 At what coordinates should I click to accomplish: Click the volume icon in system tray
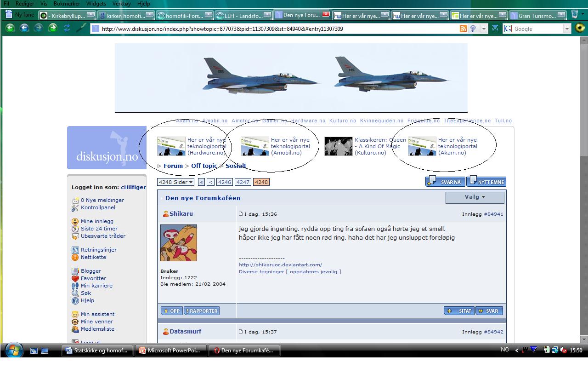click(x=564, y=351)
